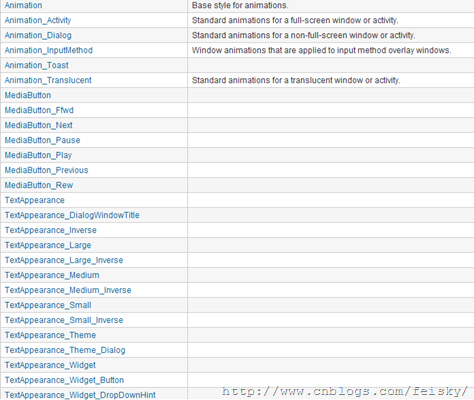Select the TextAppearance_Medium link

[x=52, y=275]
